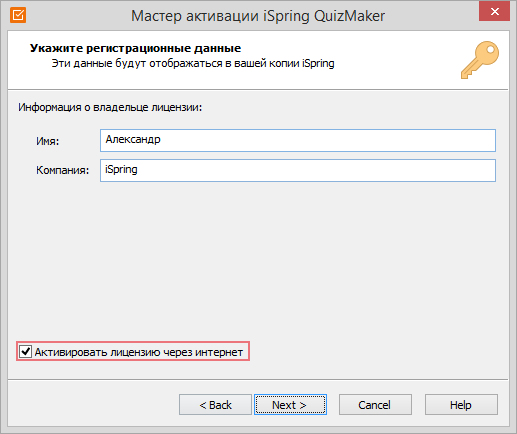517x434 pixels.
Task: Click the empty gray area below Компания field
Action: tap(257, 260)
